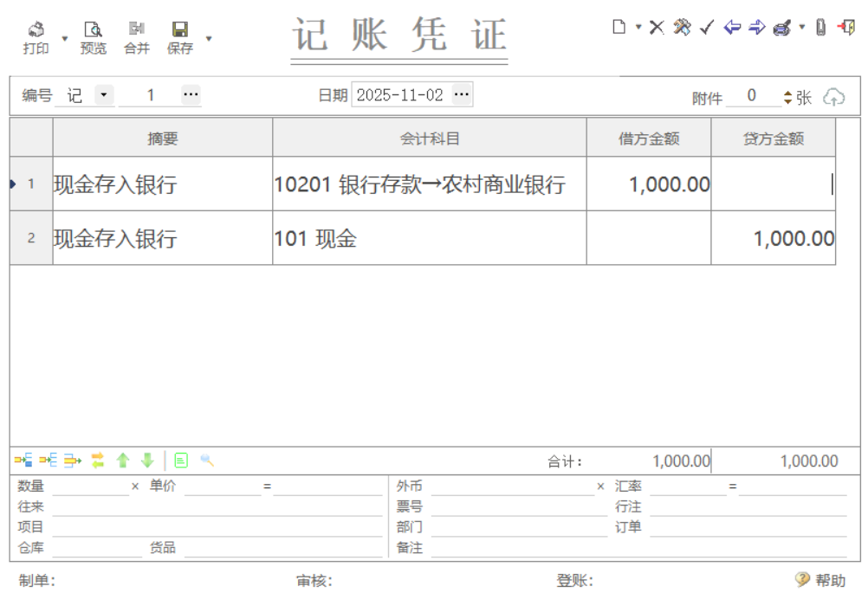Move the entry down with green down arrow

(x=146, y=461)
